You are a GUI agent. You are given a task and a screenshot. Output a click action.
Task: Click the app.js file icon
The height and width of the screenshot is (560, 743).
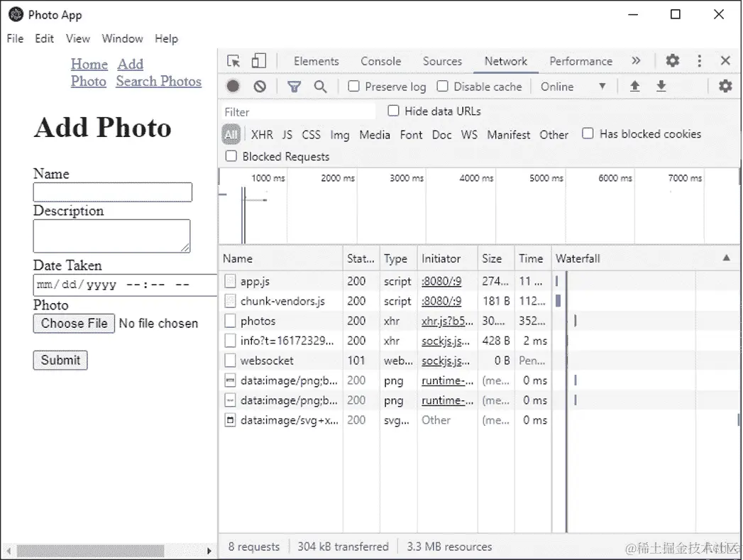[230, 281]
